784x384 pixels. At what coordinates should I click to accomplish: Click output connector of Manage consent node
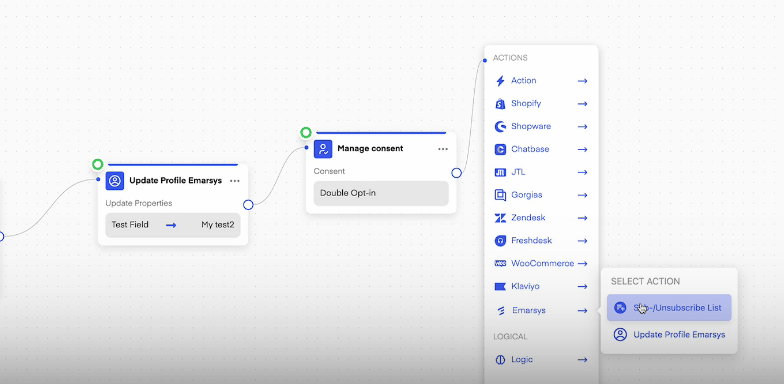pos(456,173)
